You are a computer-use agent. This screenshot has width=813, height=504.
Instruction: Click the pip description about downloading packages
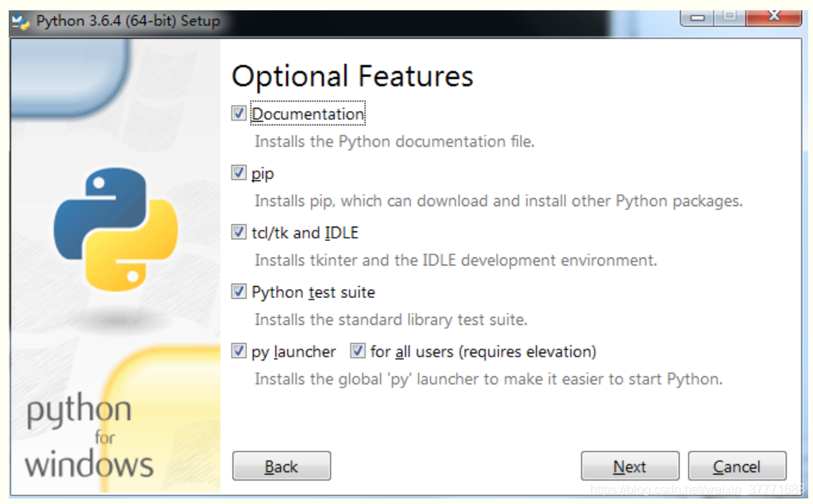point(498,201)
